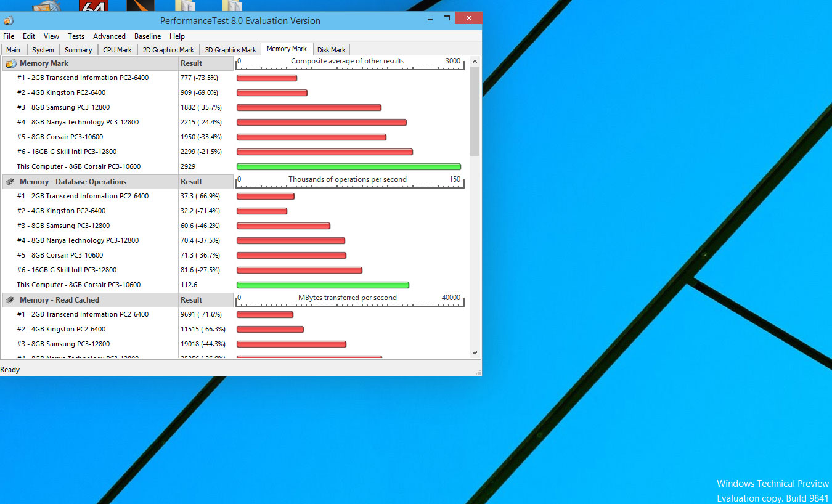This screenshot has height=504, width=832.
Task: Click the scrollbar down arrow
Action: coord(475,353)
